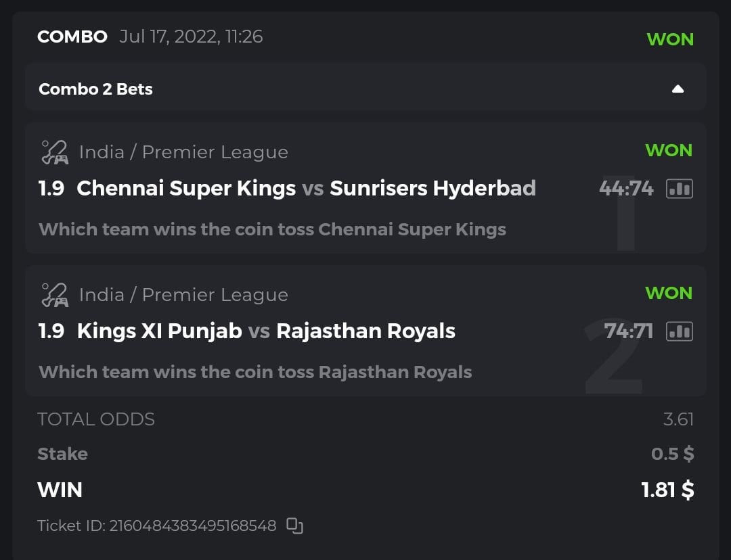Click esports icon of the second bet

55,295
